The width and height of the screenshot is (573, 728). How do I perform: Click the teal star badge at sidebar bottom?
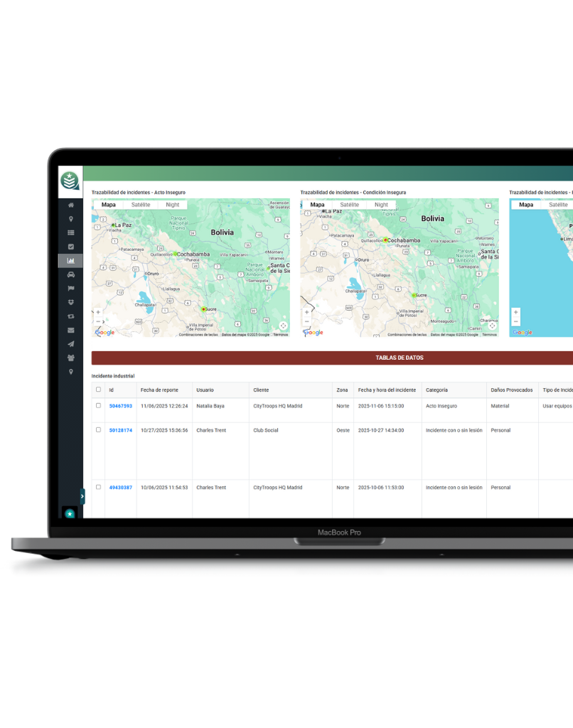70,513
